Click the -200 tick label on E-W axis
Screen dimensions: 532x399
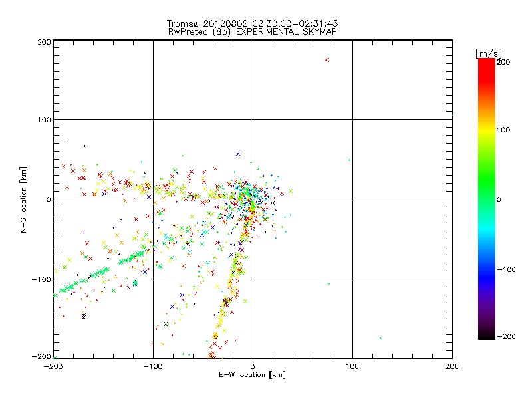point(53,366)
